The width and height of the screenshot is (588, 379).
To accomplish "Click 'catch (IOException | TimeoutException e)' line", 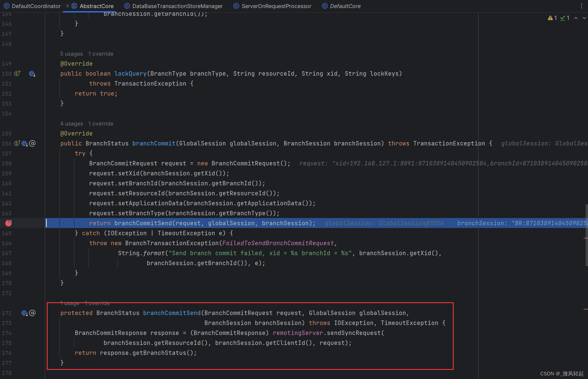I will tap(154, 233).
